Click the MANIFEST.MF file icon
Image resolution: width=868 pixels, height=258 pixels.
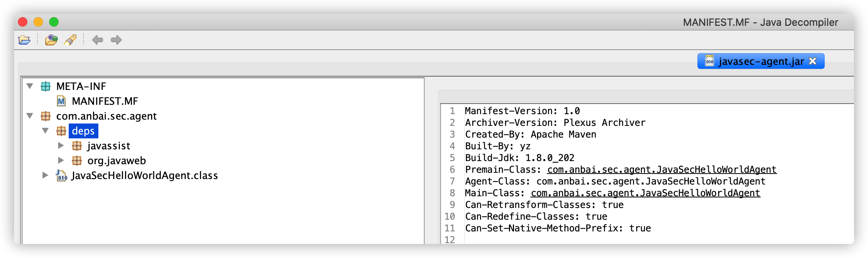coord(61,102)
